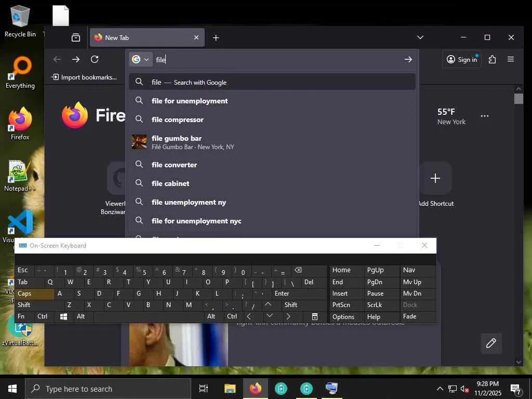The width and height of the screenshot is (532, 399).
Task: Click Fade key on On-Screen Keyboard
Action: (x=418, y=316)
